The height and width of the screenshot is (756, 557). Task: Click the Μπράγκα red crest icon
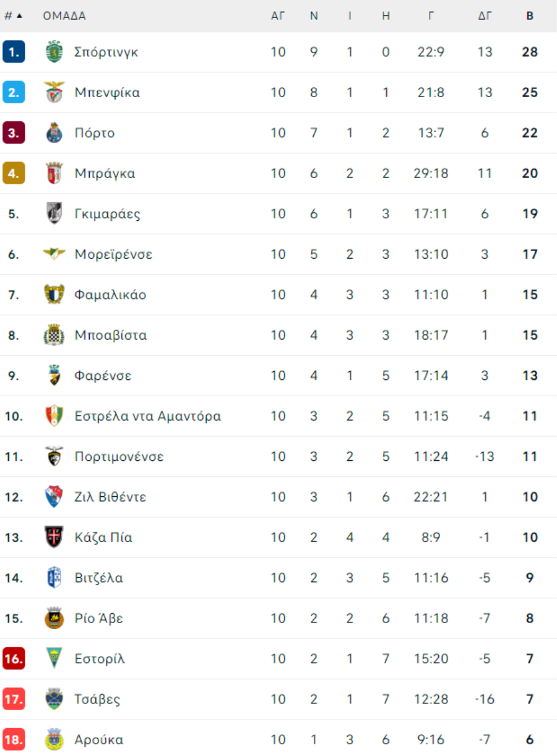[x=54, y=174]
